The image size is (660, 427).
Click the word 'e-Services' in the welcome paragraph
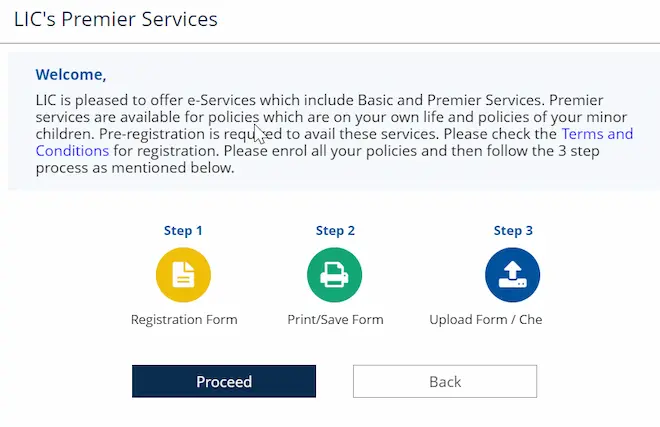click(x=221, y=100)
